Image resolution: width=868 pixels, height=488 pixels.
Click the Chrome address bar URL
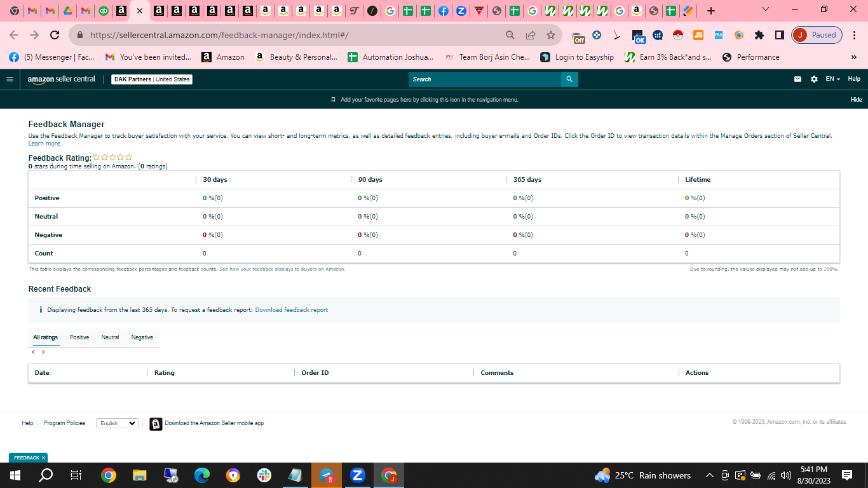[219, 35]
